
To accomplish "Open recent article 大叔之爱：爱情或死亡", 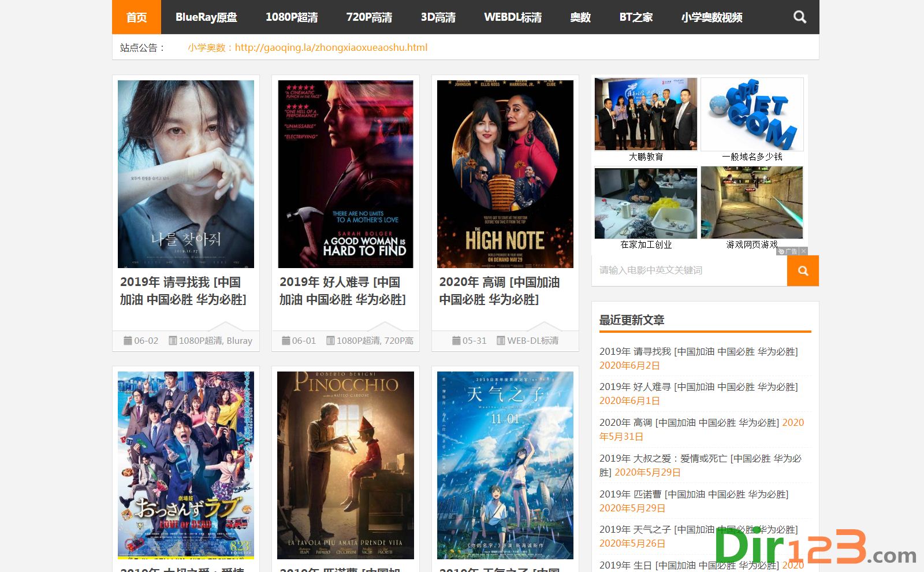I will 701,465.
